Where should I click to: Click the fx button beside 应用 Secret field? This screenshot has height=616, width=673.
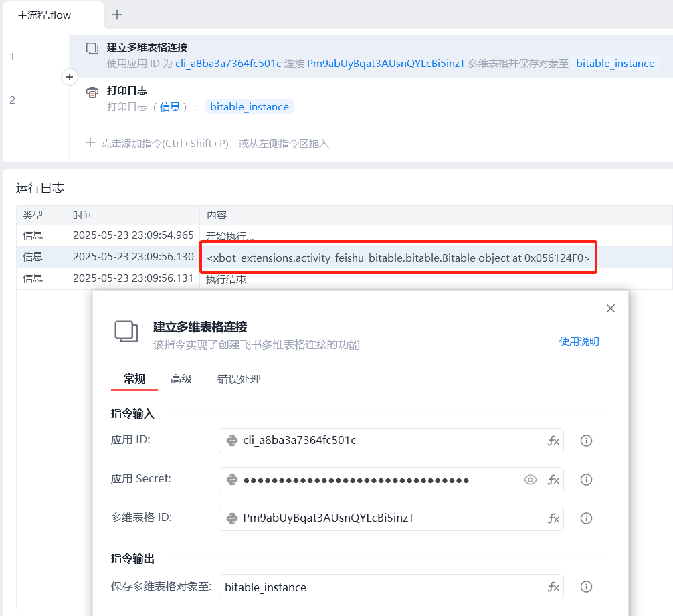point(553,480)
